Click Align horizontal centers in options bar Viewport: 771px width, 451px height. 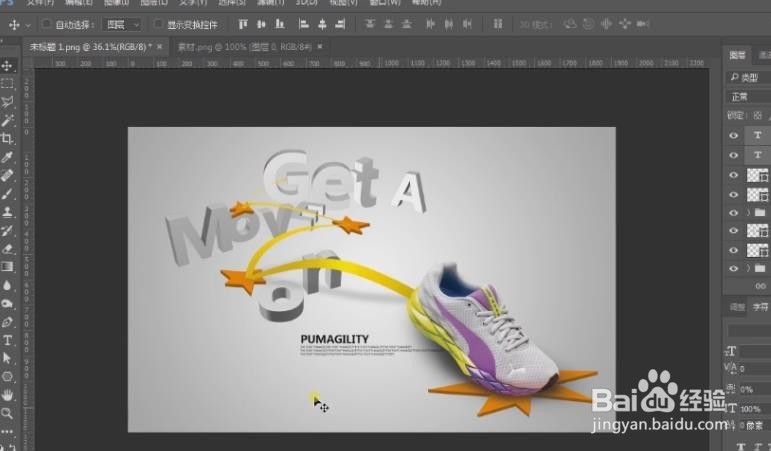pos(322,24)
